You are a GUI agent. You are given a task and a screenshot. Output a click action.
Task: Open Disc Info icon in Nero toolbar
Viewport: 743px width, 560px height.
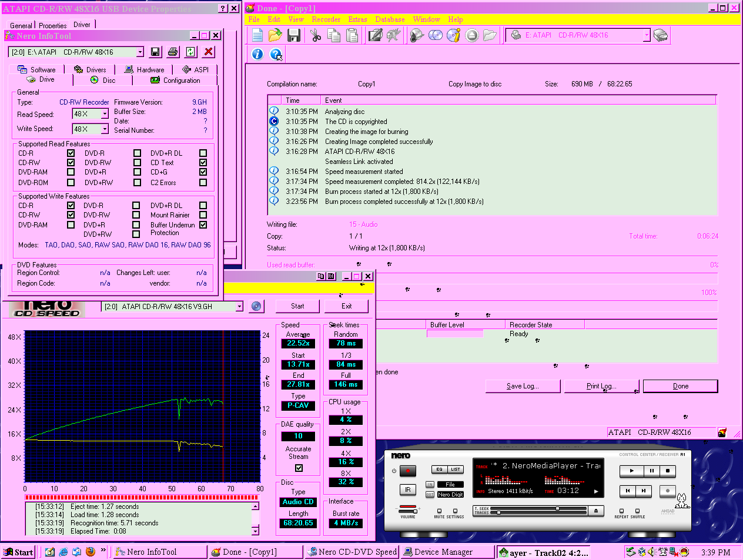click(454, 35)
